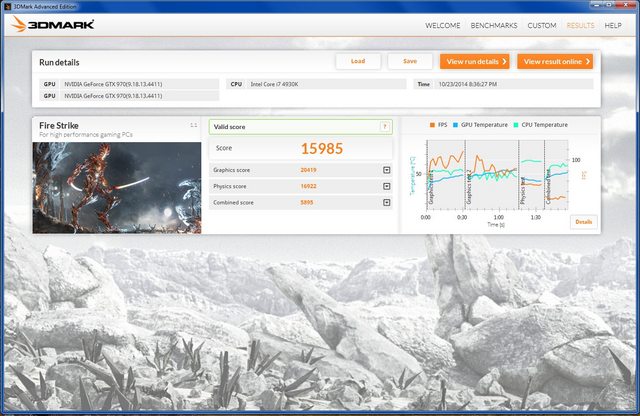Screen dimensions: 640x416
Task: Click the Fire Strike version icon
Action: click(x=193, y=125)
